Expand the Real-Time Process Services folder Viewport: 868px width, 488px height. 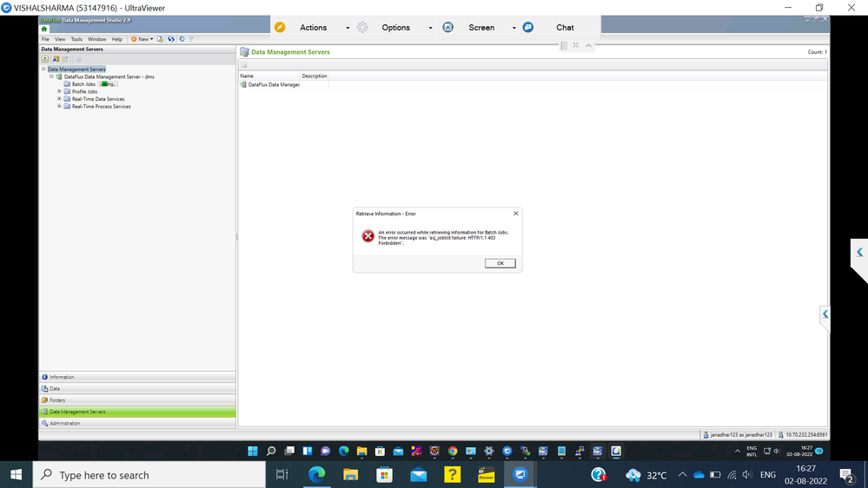[59, 106]
